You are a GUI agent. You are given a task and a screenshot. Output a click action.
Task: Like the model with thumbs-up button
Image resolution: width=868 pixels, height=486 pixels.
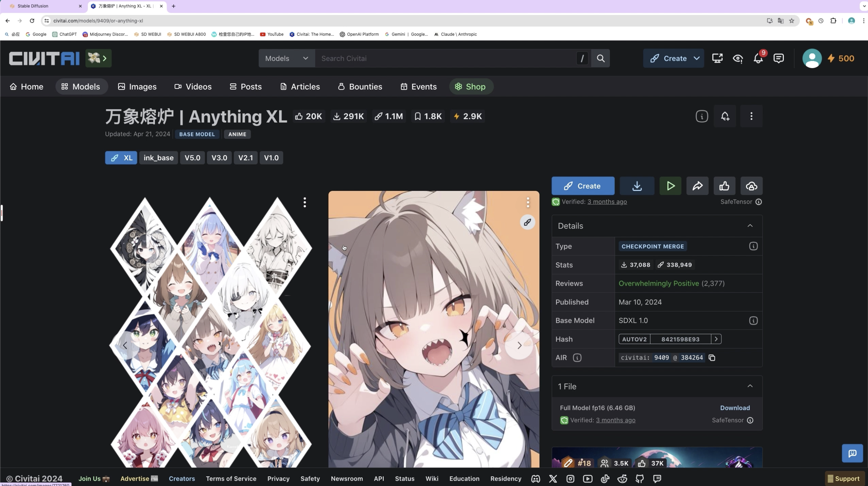point(724,186)
